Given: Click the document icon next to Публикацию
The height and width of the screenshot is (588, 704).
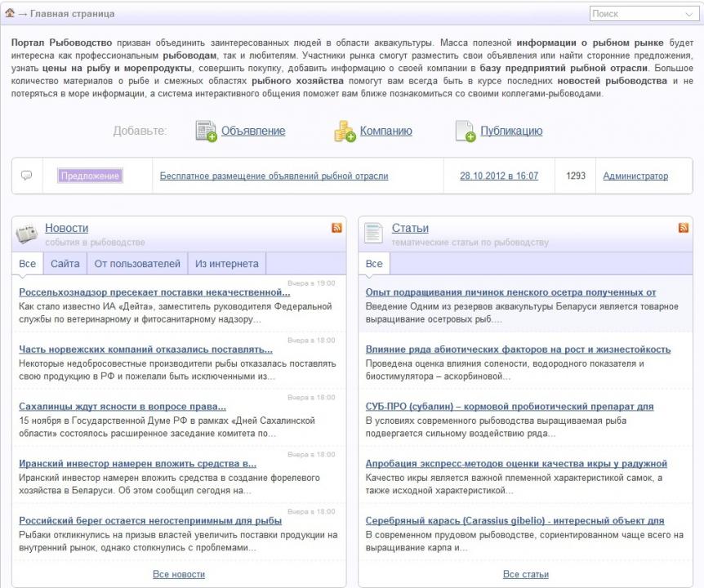Looking at the screenshot, I should [466, 131].
